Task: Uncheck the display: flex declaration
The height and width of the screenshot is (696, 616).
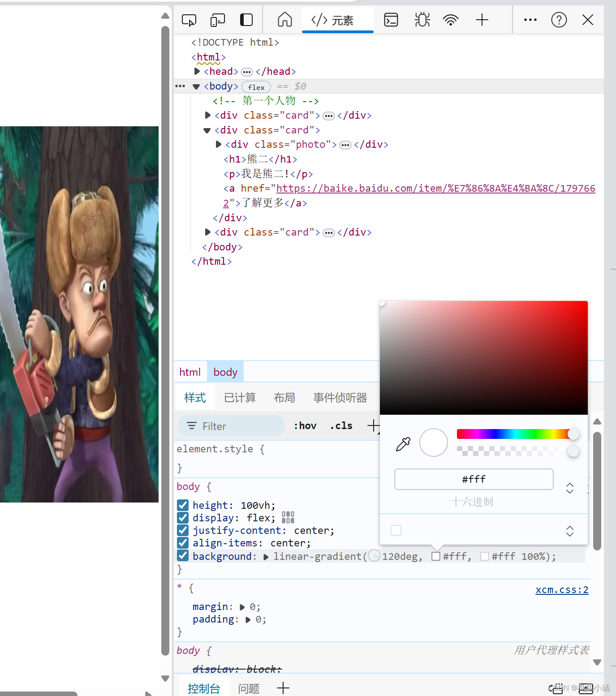Action: (x=183, y=518)
